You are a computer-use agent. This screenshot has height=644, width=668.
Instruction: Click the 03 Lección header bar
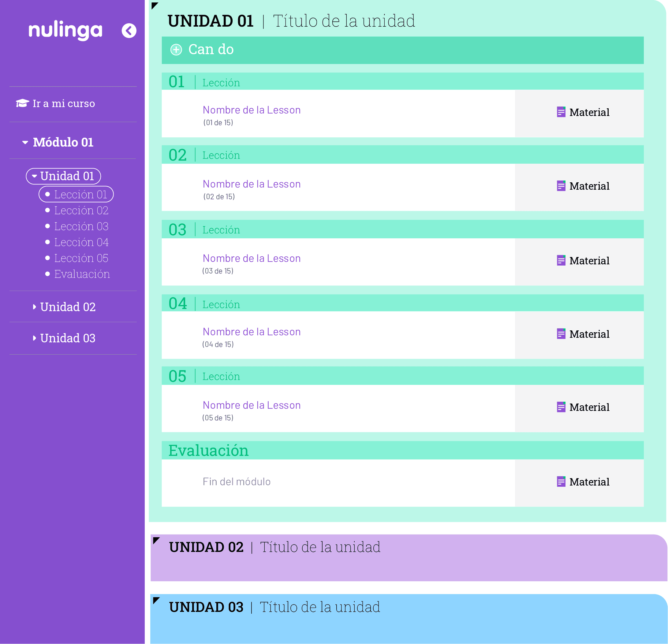pyautogui.click(x=402, y=229)
